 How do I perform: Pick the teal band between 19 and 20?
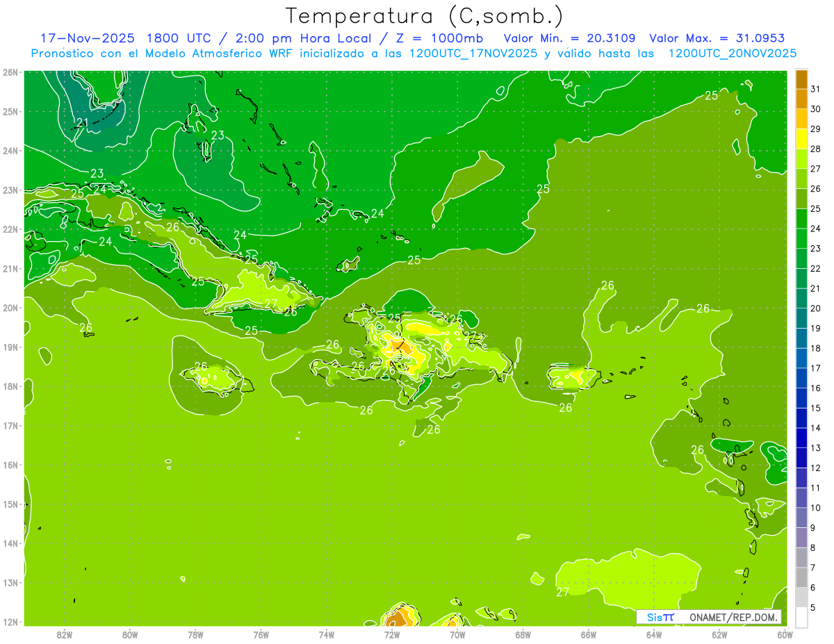(x=802, y=319)
